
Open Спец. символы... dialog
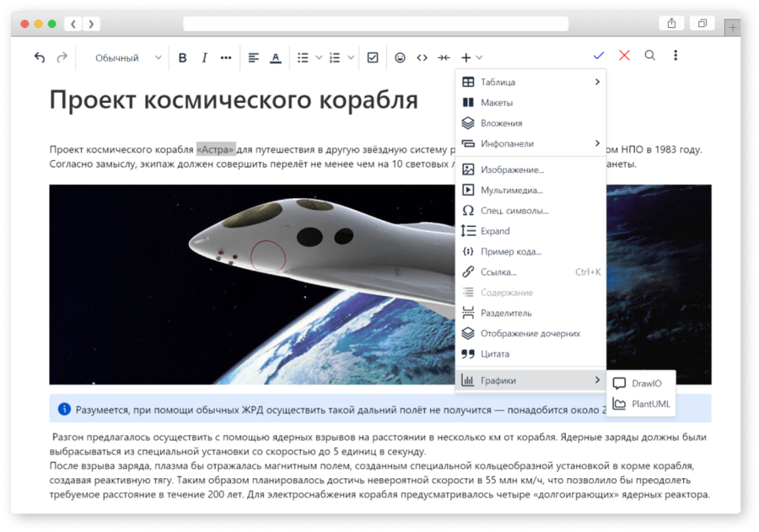coord(531,211)
